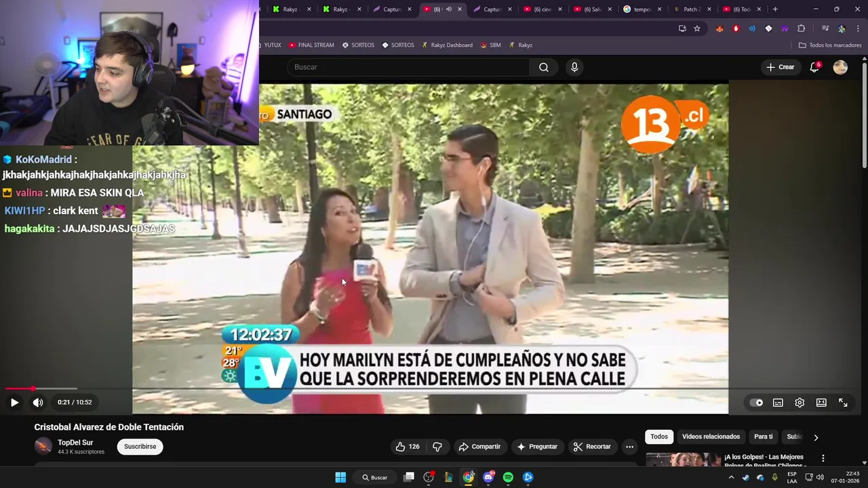Show hidden tray icons with the chevron
This screenshot has width=868, height=488.
tap(731, 477)
